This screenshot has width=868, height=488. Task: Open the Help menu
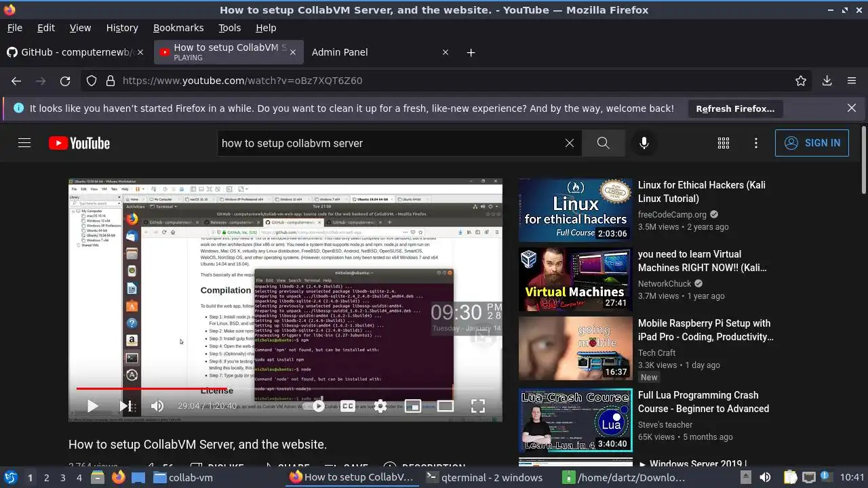click(266, 28)
